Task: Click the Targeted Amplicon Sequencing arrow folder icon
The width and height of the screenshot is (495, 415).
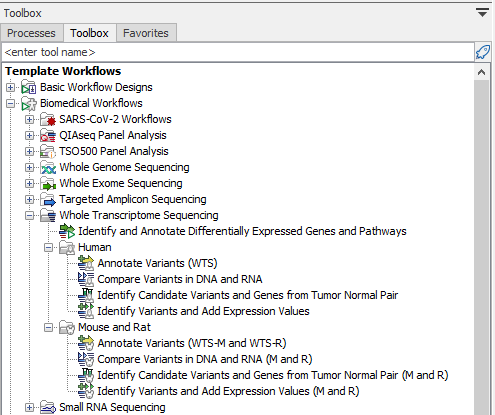Action: pyautogui.click(x=48, y=199)
